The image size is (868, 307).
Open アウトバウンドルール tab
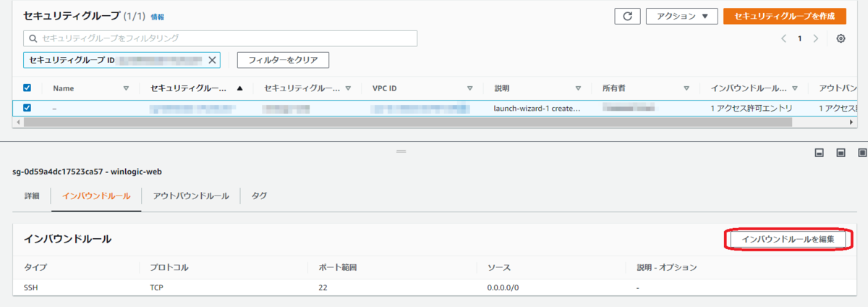pyautogui.click(x=191, y=196)
